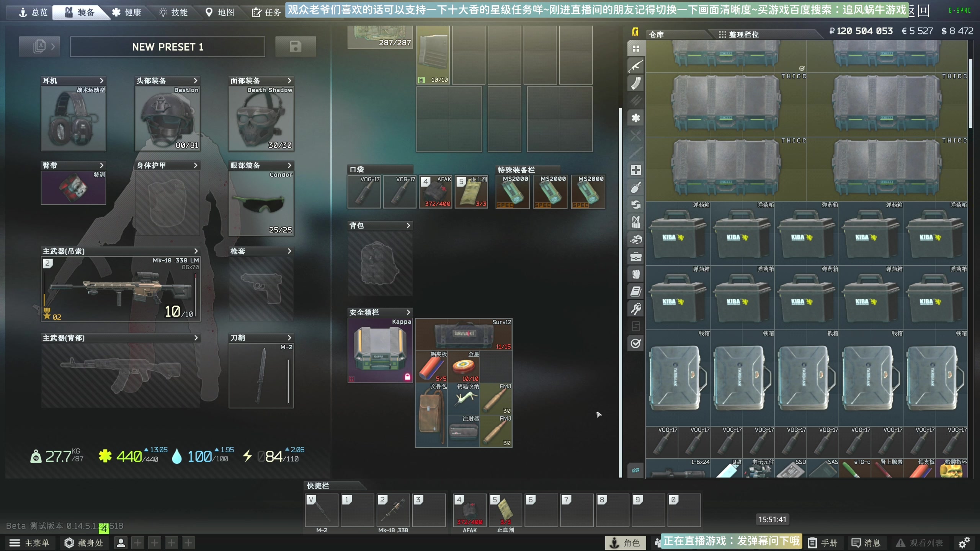Click the settings gears icon
The width and height of the screenshot is (980, 551).
(x=964, y=543)
